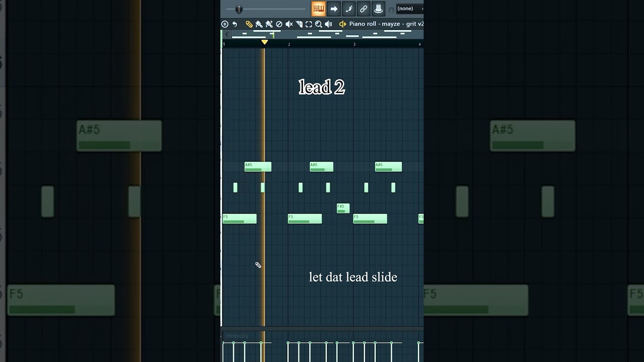Enable step editing arrow button

(334, 9)
